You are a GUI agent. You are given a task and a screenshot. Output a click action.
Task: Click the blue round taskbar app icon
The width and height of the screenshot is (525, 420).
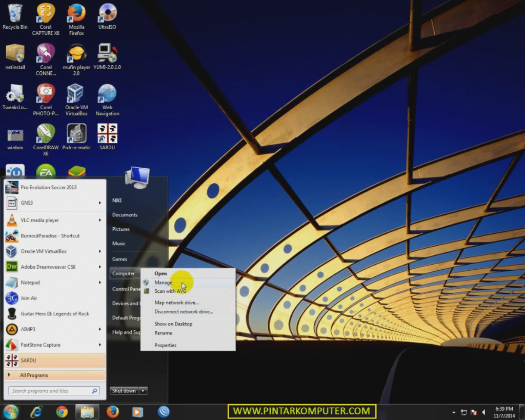(x=164, y=412)
